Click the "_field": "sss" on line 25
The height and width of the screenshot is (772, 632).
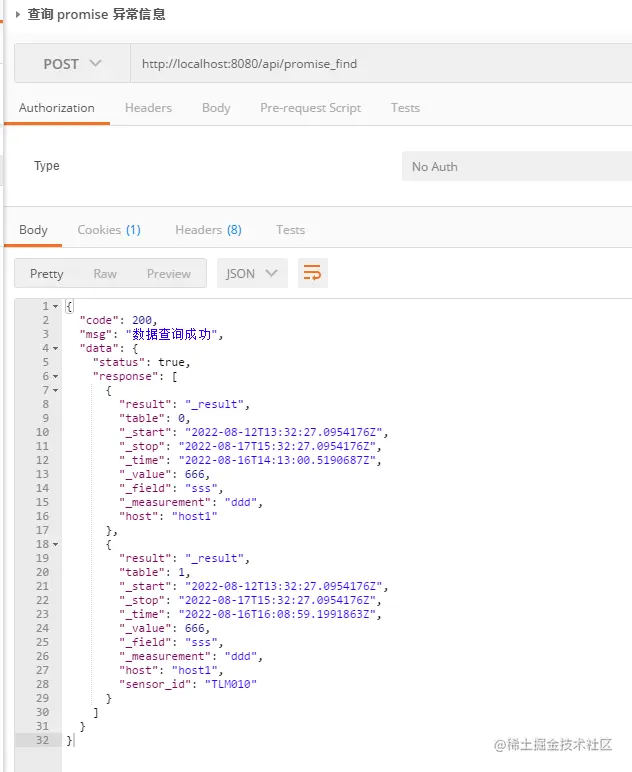(x=171, y=643)
